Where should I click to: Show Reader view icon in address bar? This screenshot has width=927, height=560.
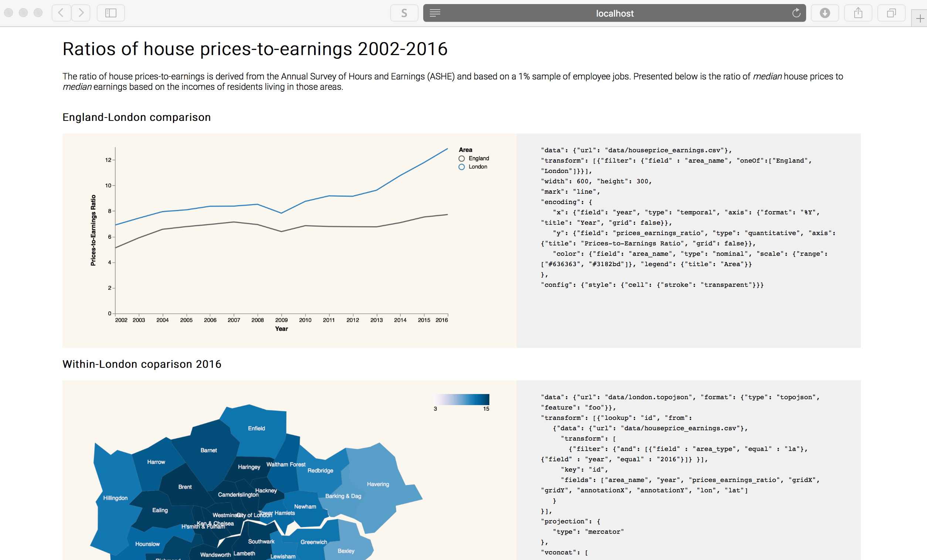click(x=435, y=13)
